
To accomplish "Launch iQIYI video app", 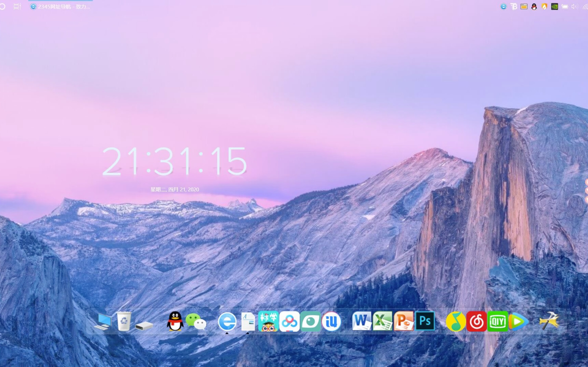I will 497,321.
